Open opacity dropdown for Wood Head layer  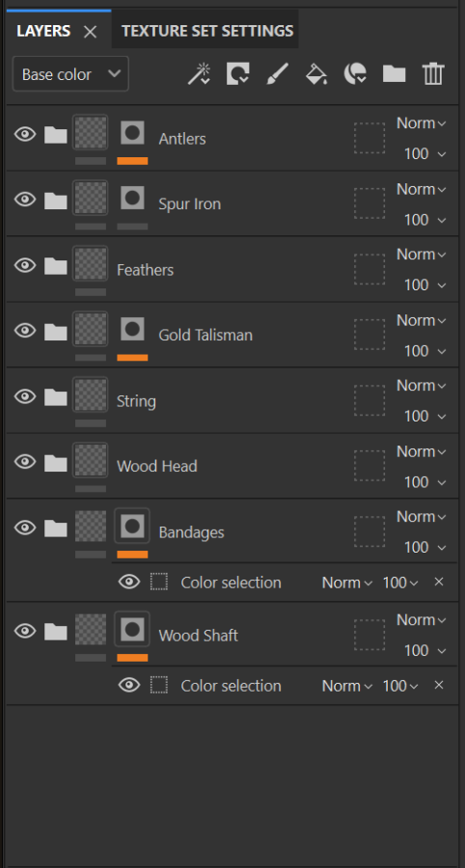[425, 482]
